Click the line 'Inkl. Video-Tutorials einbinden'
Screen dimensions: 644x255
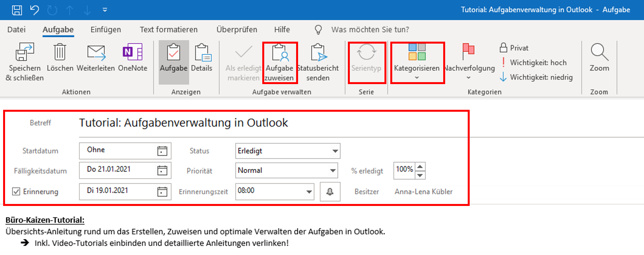[161, 243]
